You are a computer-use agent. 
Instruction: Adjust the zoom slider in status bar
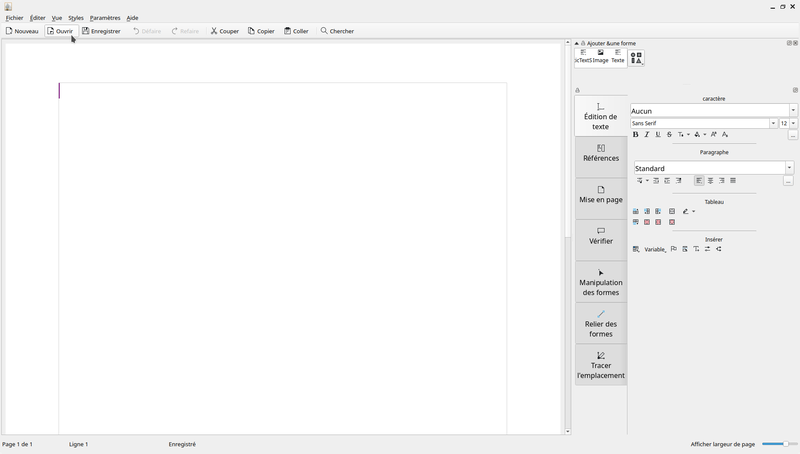pos(779,444)
